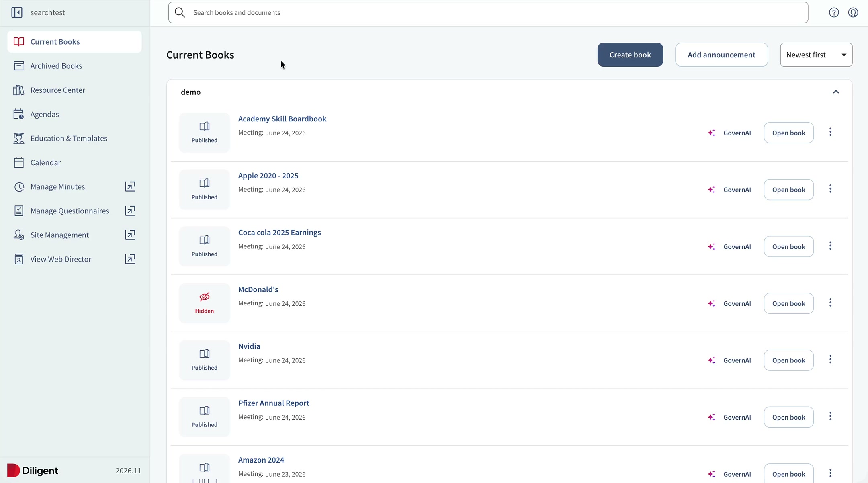The image size is (868, 483).
Task: Open Manage Questionnaires external link icon
Action: pyautogui.click(x=130, y=211)
